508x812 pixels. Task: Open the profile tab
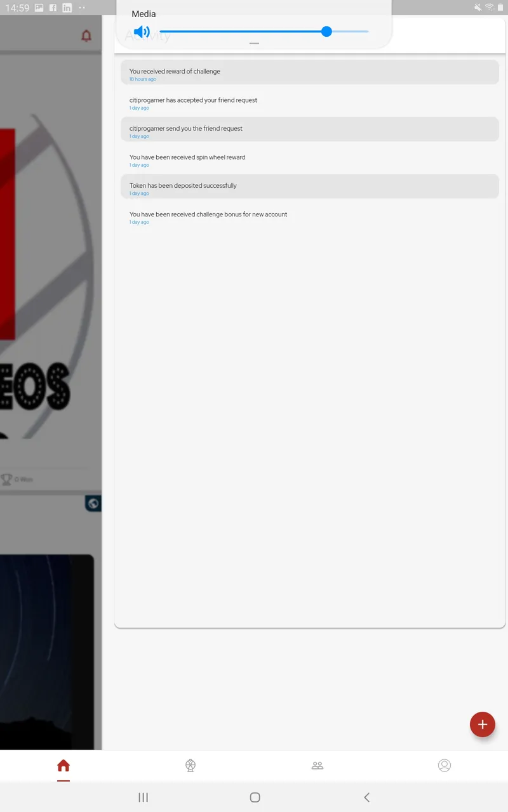[x=444, y=766]
